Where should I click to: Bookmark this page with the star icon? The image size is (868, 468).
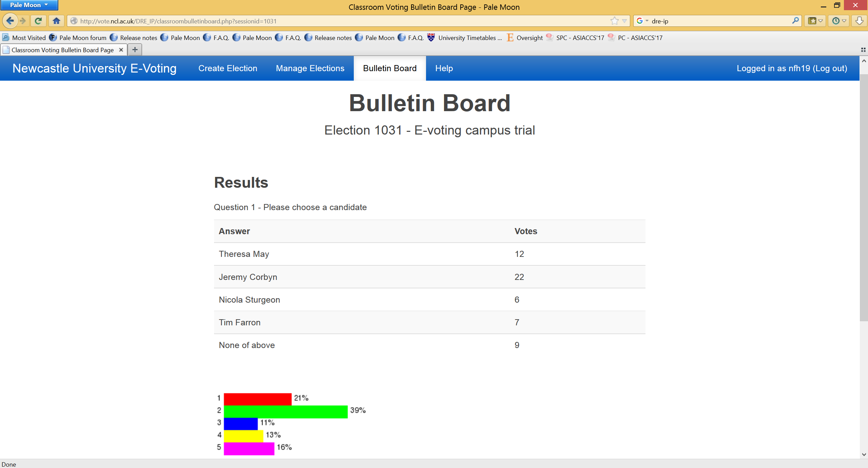pyautogui.click(x=614, y=21)
